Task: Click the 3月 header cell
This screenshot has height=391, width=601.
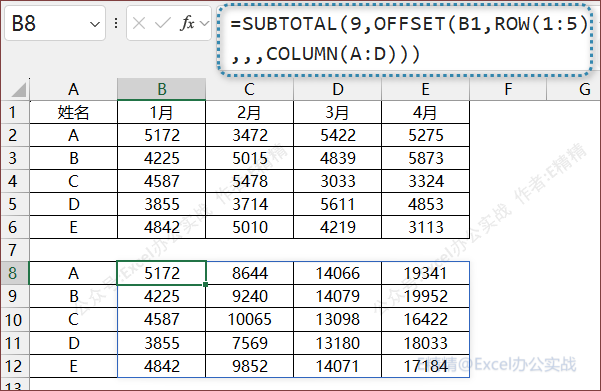Action: tap(338, 112)
